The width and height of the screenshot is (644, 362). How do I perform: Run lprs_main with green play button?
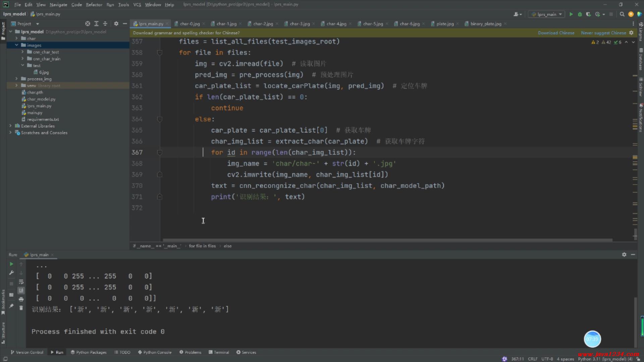(571, 14)
